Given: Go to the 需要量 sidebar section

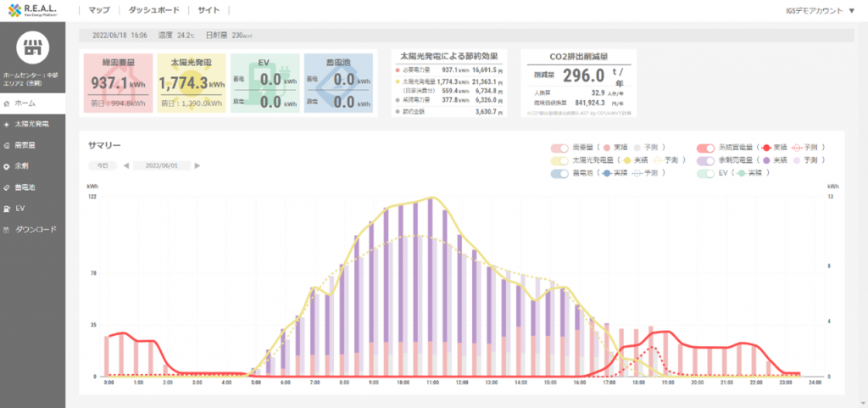Looking at the screenshot, I should point(32,145).
